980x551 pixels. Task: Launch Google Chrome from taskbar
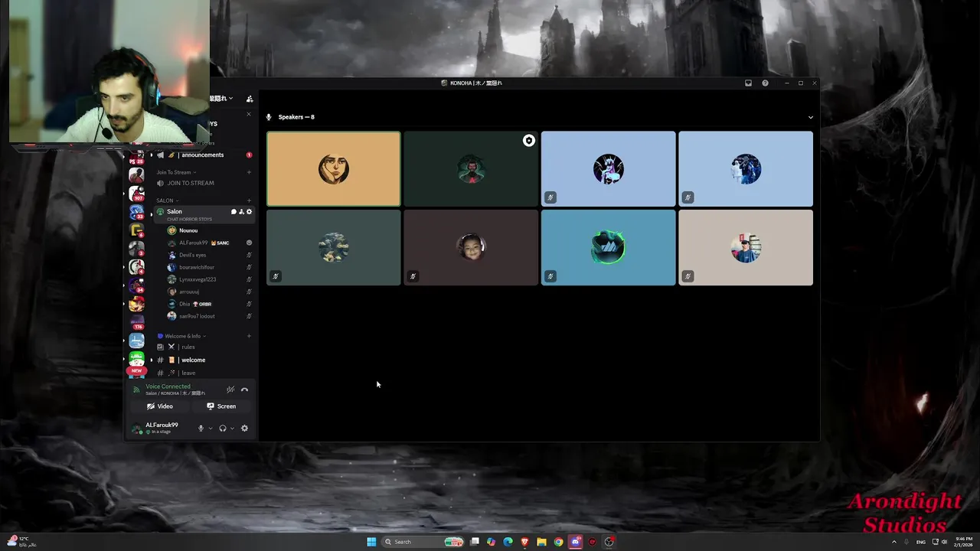[558, 542]
